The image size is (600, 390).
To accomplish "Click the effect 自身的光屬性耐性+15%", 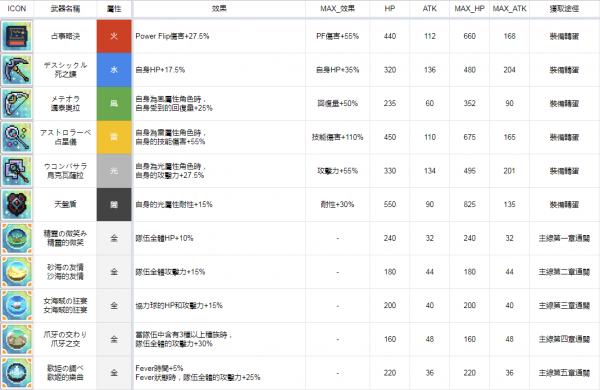I will (x=174, y=205).
